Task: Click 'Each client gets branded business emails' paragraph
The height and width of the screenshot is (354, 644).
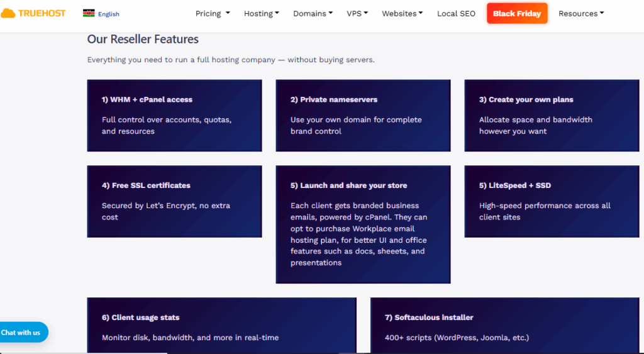Action: [358, 234]
